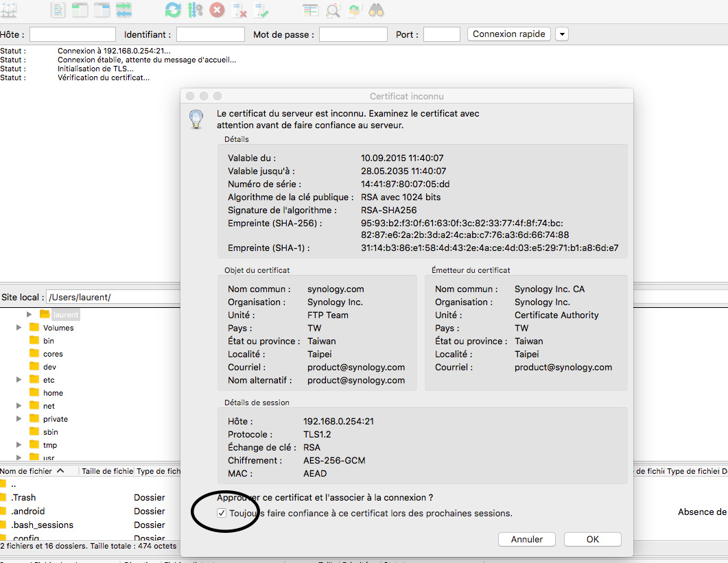Click the private folder icon in local tree
The height and width of the screenshot is (563, 728).
point(34,418)
